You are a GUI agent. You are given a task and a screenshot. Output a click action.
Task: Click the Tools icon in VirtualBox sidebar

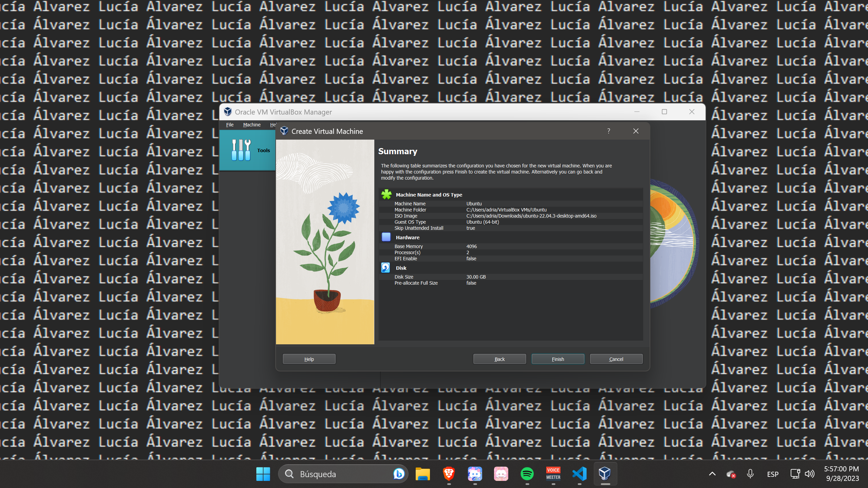point(241,150)
